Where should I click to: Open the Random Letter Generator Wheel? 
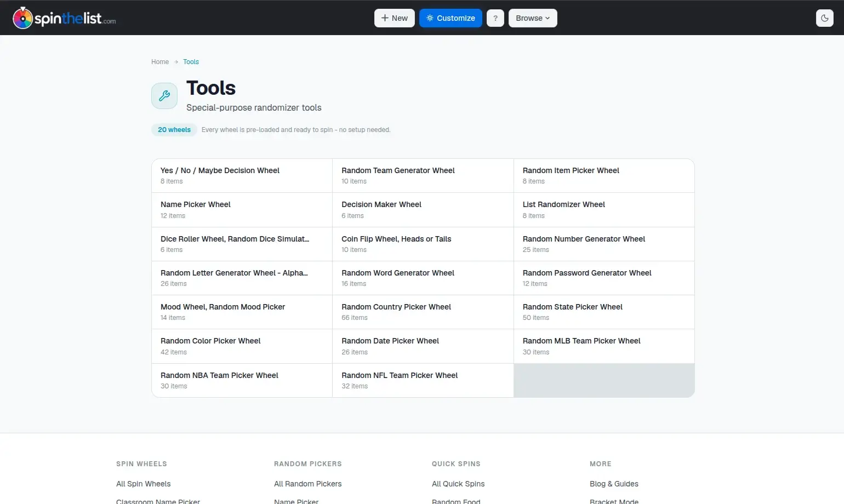242,278
